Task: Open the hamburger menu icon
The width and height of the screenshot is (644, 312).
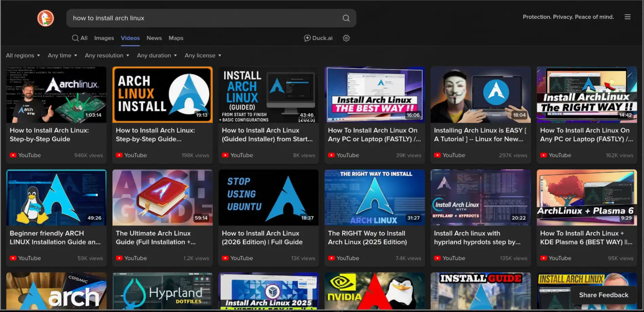Action: pyautogui.click(x=627, y=17)
